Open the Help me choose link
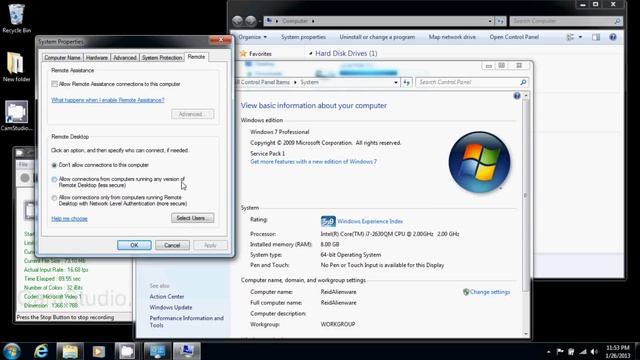This screenshot has width=640, height=360. point(69,219)
